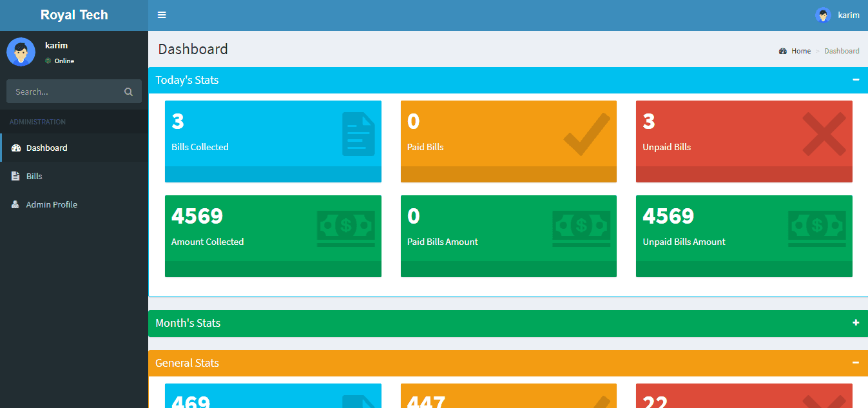Click the money icon on Paid Bills Amount card
868x408 pixels.
point(581,228)
